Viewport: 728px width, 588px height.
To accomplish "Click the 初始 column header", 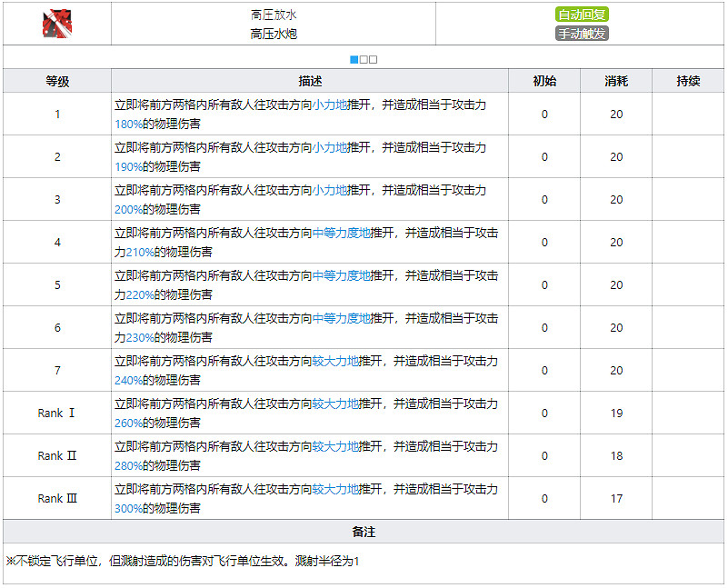I will point(544,81).
